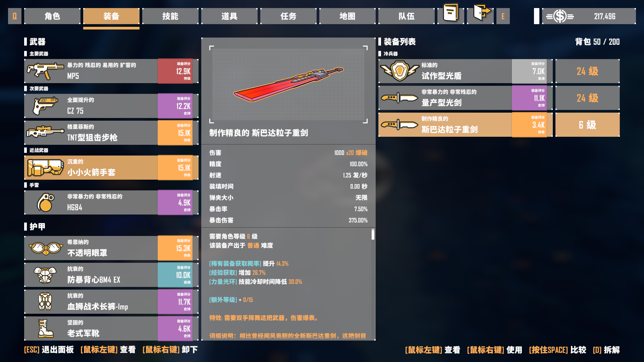Image resolution: width=644 pixels, height=362 pixels.
Task: Select the MP5 submachine gun icon
Action: (45, 71)
